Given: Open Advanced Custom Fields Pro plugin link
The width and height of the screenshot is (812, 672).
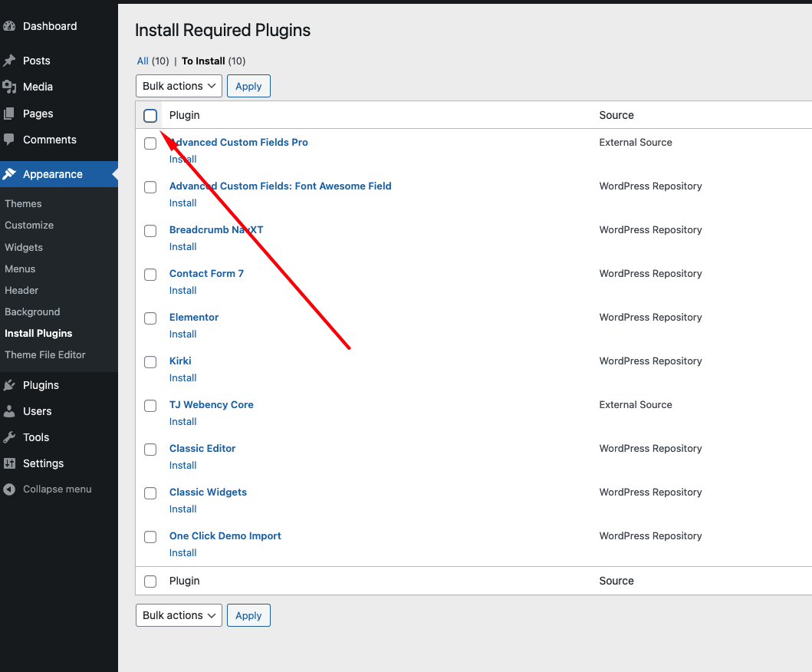Looking at the screenshot, I should tap(238, 142).
